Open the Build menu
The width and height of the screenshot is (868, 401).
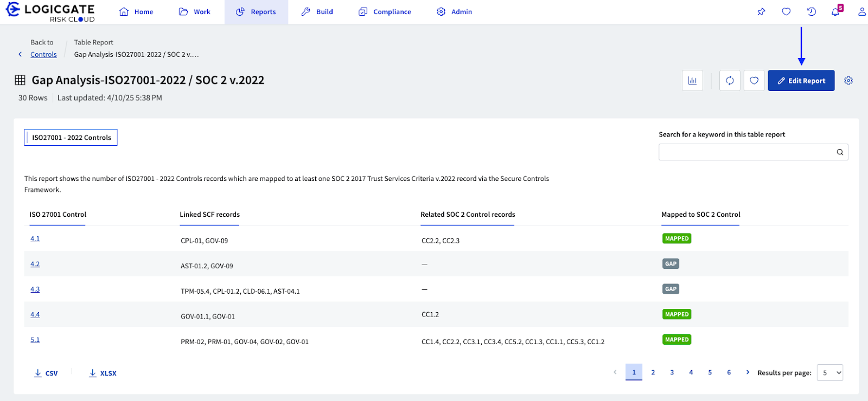pyautogui.click(x=317, y=12)
